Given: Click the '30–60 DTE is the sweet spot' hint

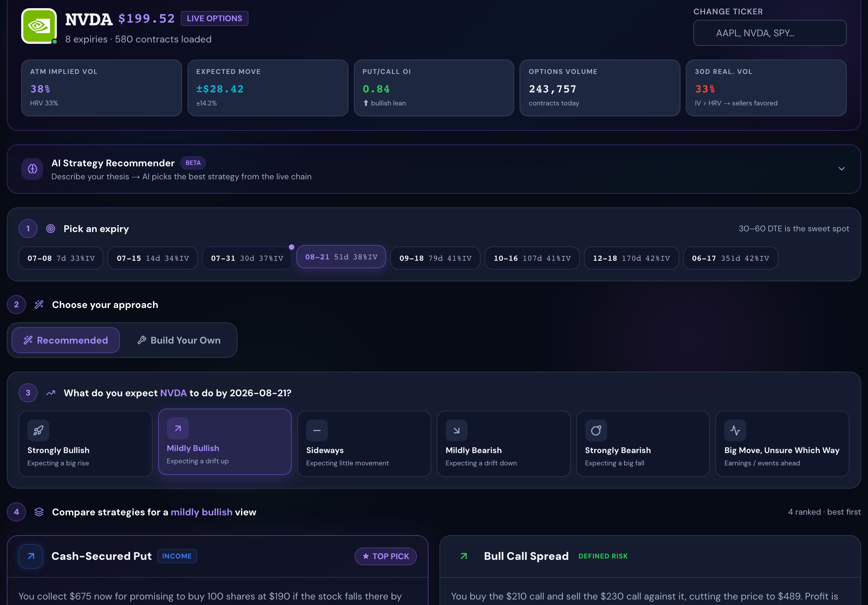Looking at the screenshot, I should (794, 229).
